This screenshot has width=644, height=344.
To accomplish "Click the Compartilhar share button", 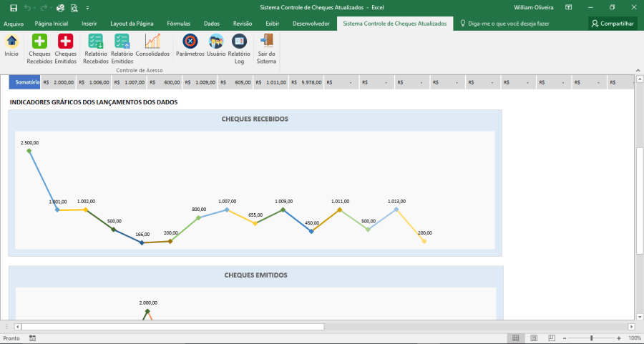I will [x=613, y=24].
